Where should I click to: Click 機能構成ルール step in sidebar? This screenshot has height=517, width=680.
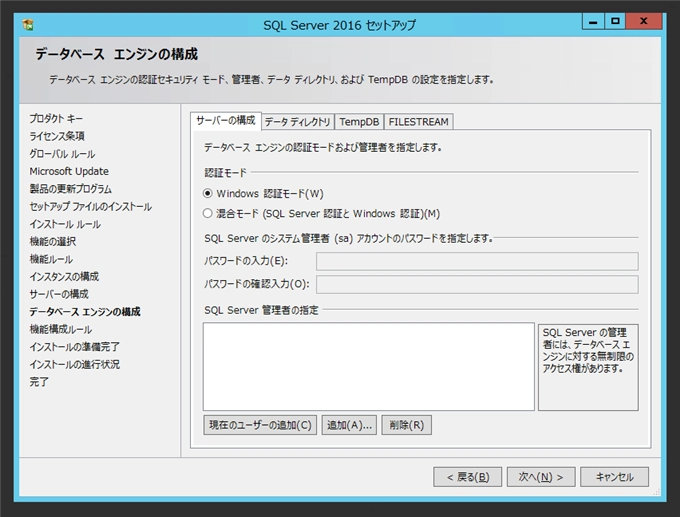(60, 330)
